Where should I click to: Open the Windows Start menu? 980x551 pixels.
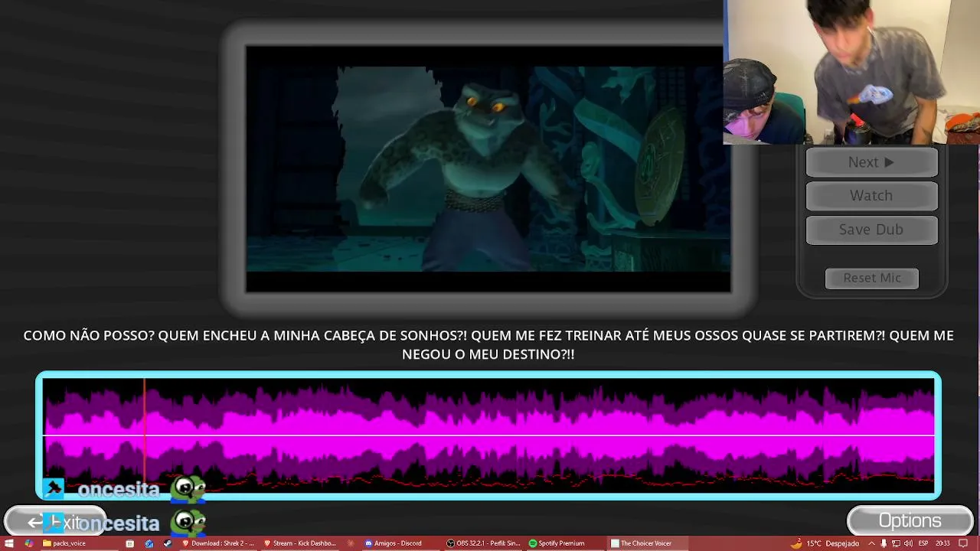tap(9, 543)
